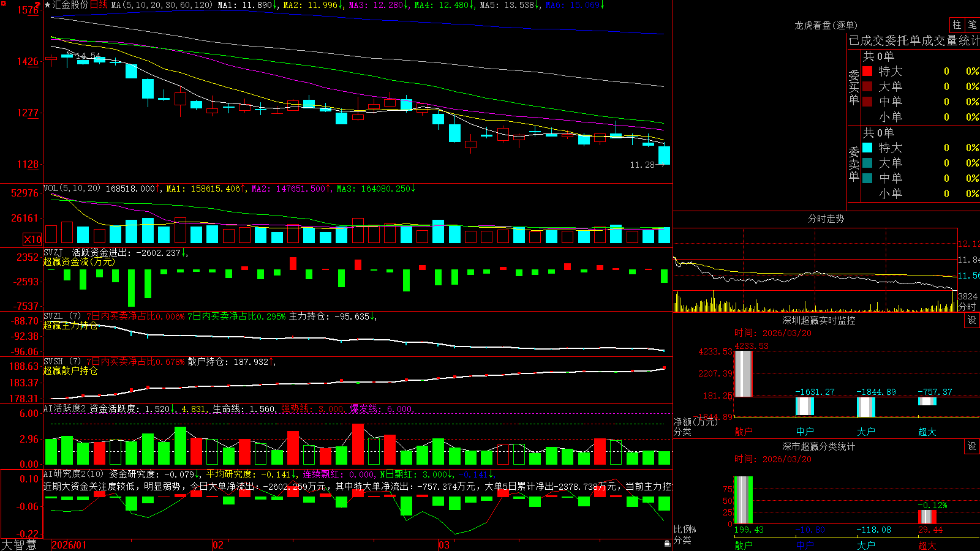Viewport: 980px width, 551px height.
Task: Click the 分时走势 intraday mini chart
Action: (815, 271)
